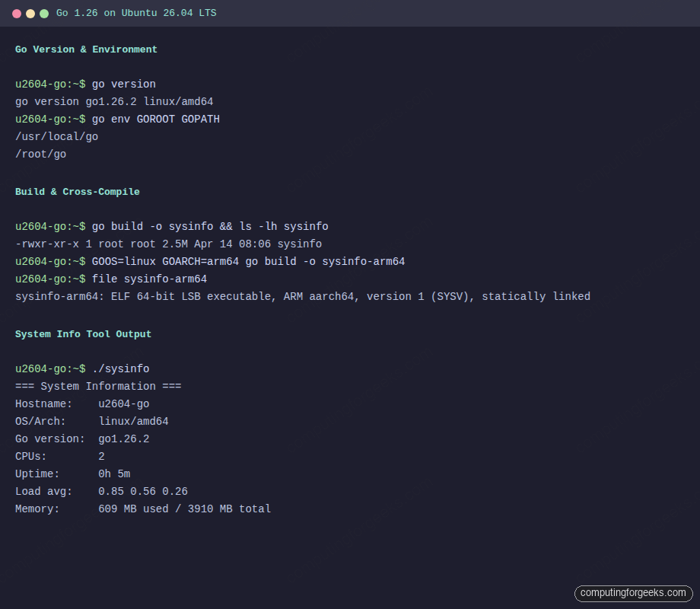This screenshot has height=609, width=700.
Task: Click the go build -o sysinfo command
Action: click(171, 226)
